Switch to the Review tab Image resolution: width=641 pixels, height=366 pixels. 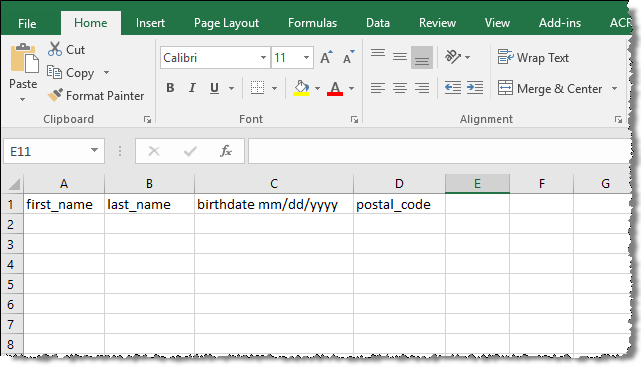(437, 23)
